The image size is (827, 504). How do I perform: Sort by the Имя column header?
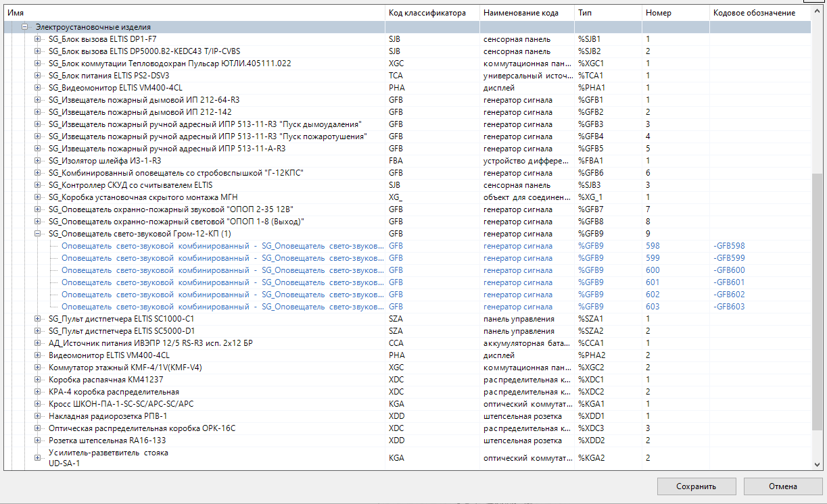[x=194, y=13]
